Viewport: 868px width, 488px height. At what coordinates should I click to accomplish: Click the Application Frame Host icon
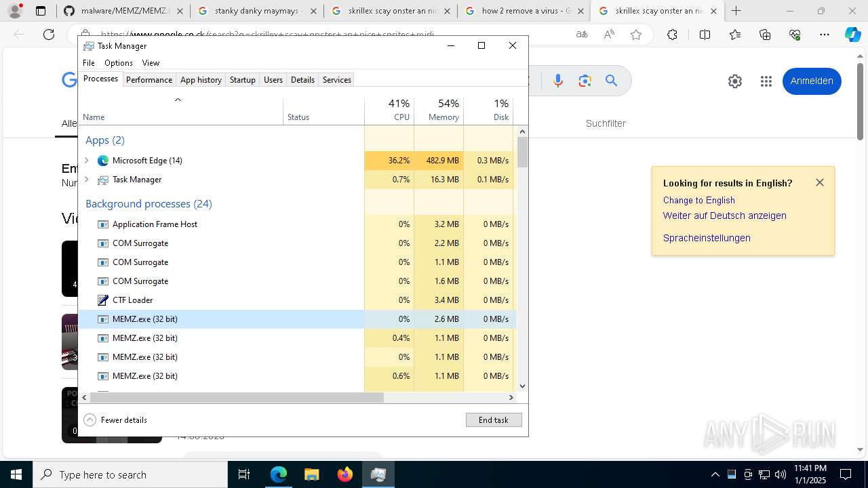[103, 224]
